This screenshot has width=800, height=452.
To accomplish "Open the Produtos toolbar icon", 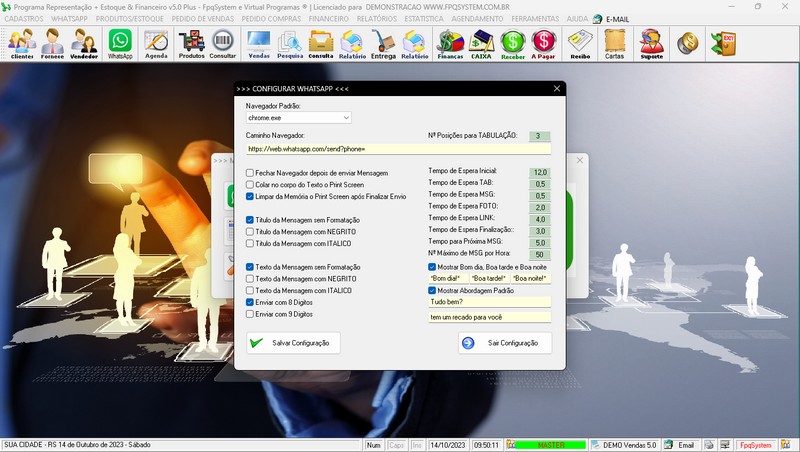I will (191, 42).
